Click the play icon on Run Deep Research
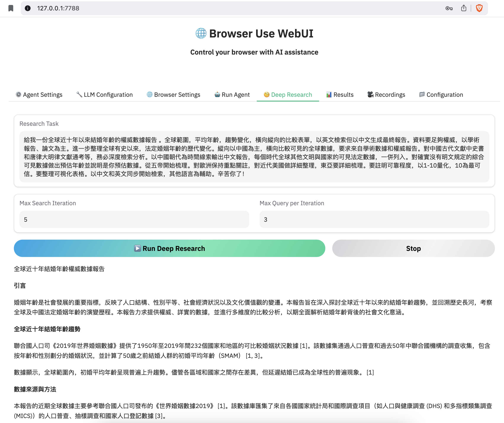 pos(138,248)
